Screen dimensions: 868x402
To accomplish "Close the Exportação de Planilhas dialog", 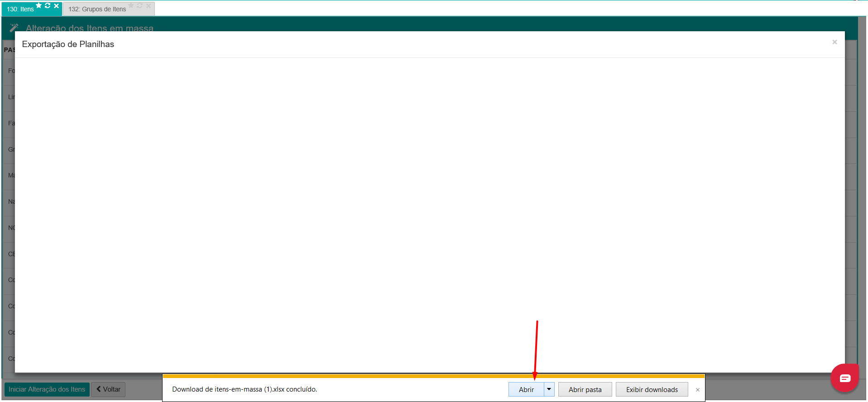I will pyautogui.click(x=834, y=42).
